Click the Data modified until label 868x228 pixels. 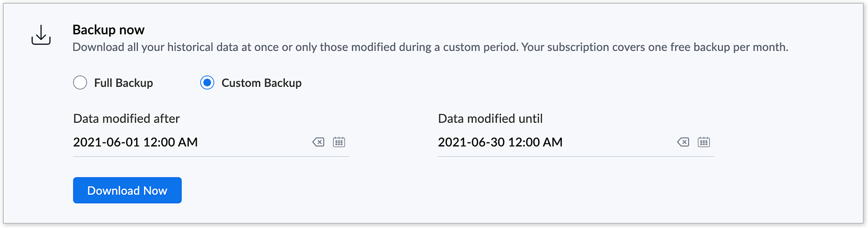pyautogui.click(x=490, y=119)
